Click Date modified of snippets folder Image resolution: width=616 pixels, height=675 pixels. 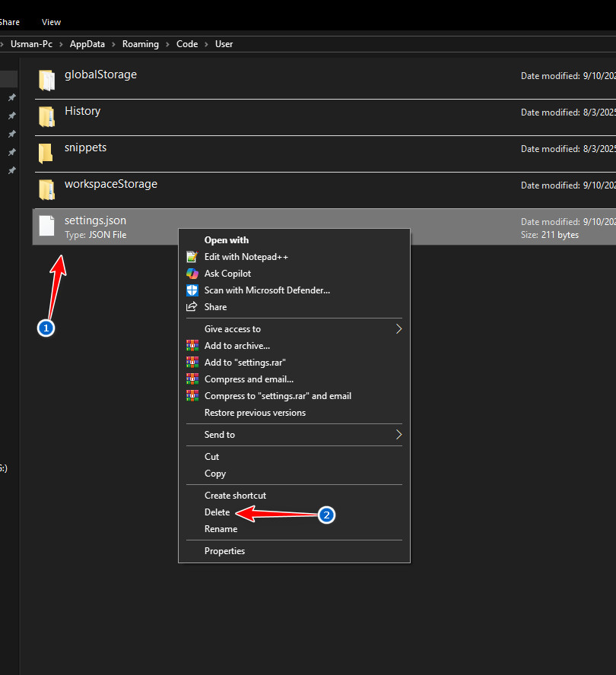click(x=568, y=149)
